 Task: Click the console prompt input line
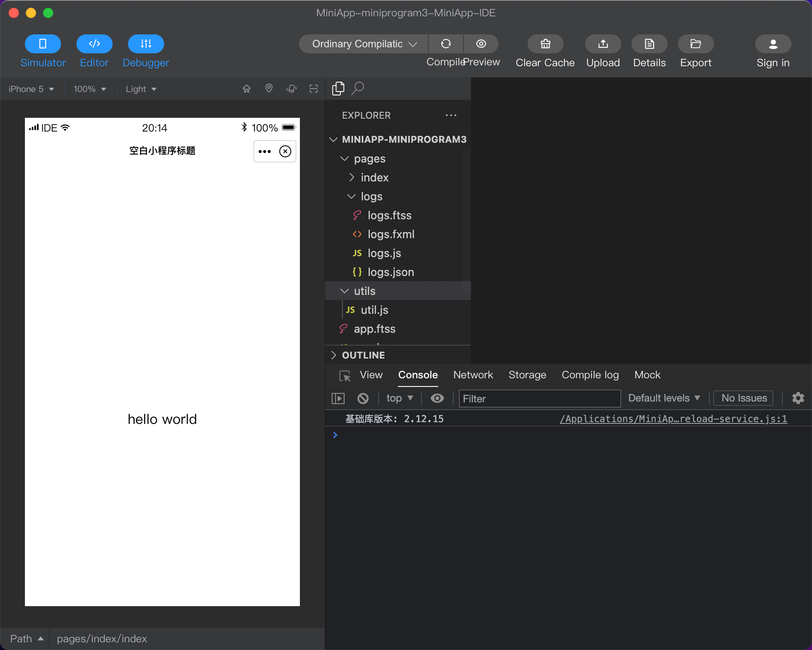click(x=568, y=435)
